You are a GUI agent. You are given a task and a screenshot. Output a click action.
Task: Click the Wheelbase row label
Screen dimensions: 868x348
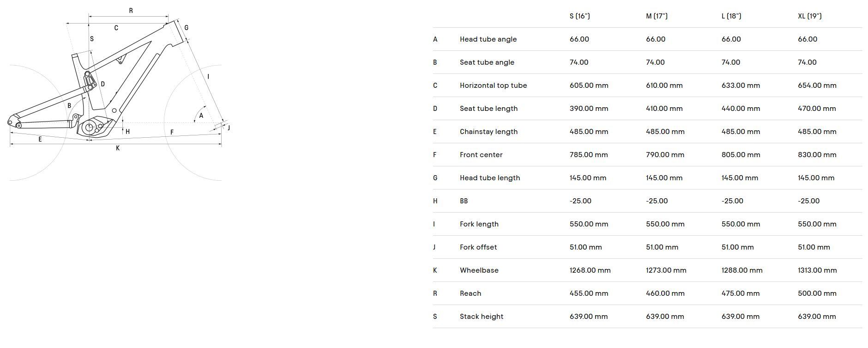[x=479, y=270]
